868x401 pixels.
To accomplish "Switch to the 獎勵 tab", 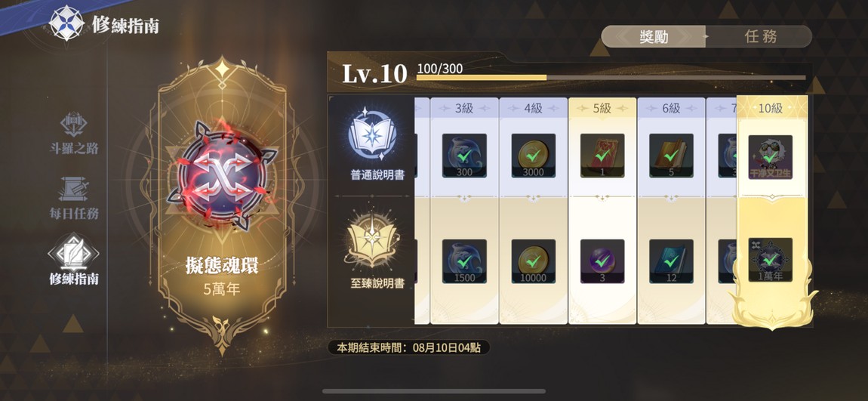I will pyautogui.click(x=653, y=36).
